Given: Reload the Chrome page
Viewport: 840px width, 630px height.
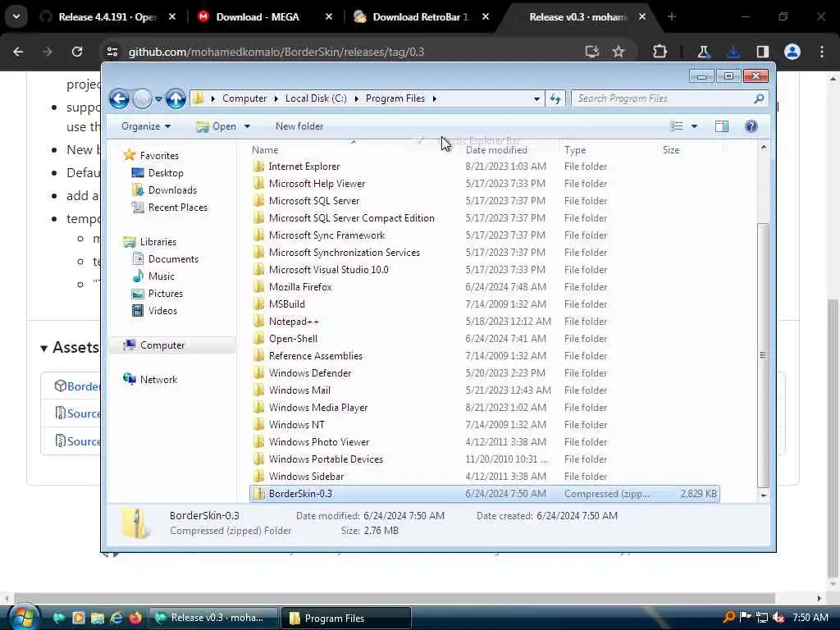Looking at the screenshot, I should pos(77,52).
